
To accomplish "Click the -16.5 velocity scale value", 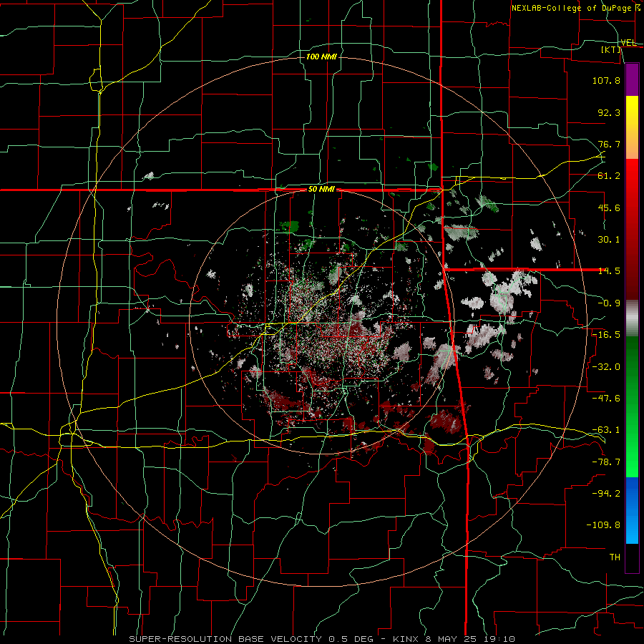I will point(606,335).
